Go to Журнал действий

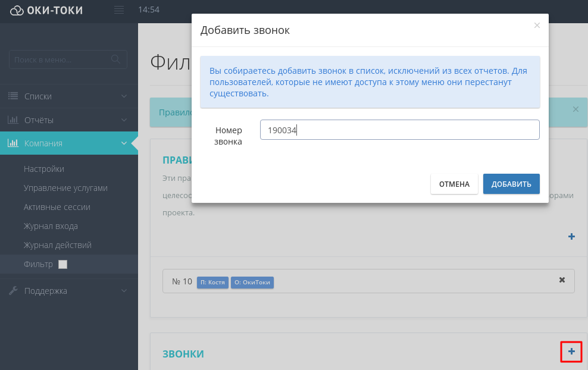58,245
